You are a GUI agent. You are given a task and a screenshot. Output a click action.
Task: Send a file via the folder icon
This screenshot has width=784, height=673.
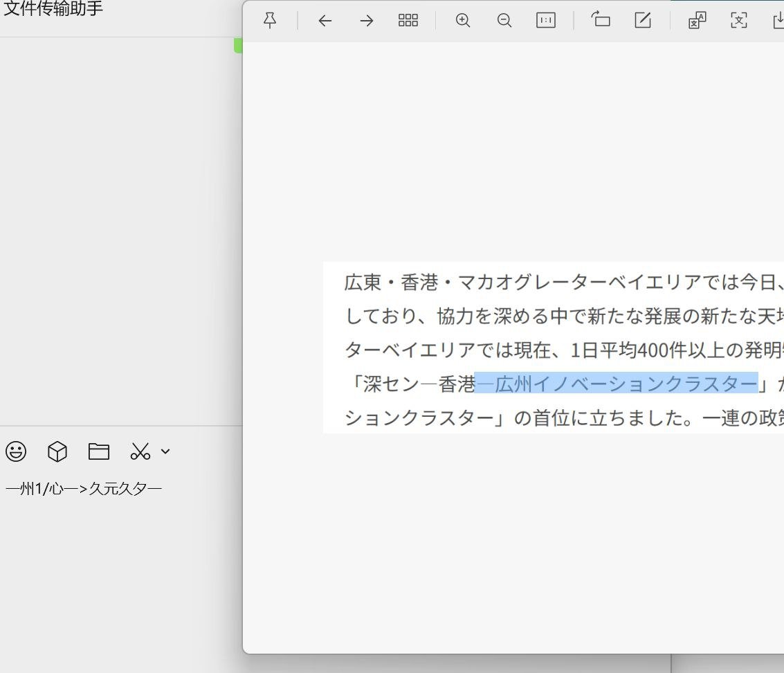pos(98,451)
